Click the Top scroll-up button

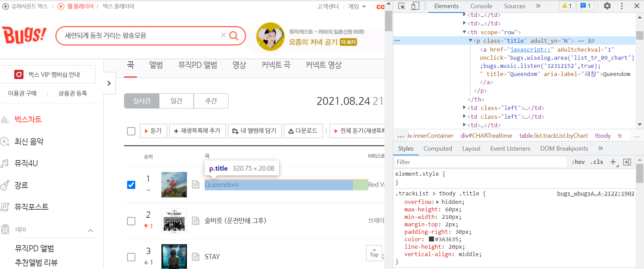[374, 253]
